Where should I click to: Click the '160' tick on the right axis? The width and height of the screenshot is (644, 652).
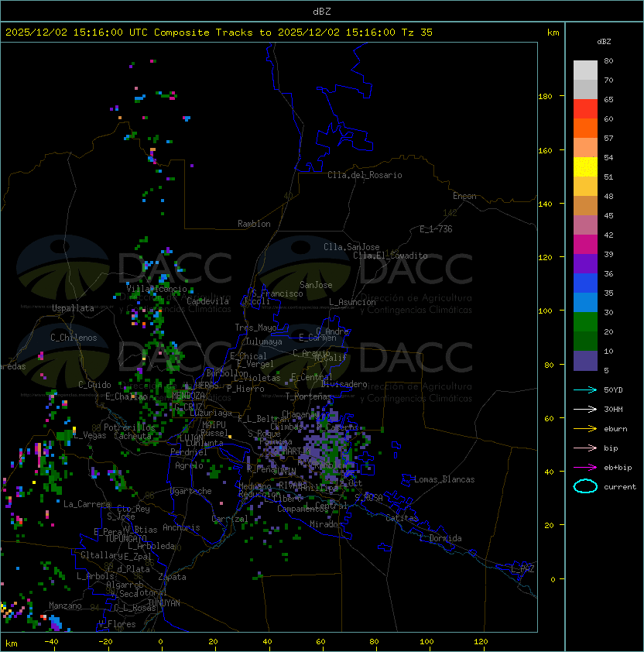(x=545, y=150)
